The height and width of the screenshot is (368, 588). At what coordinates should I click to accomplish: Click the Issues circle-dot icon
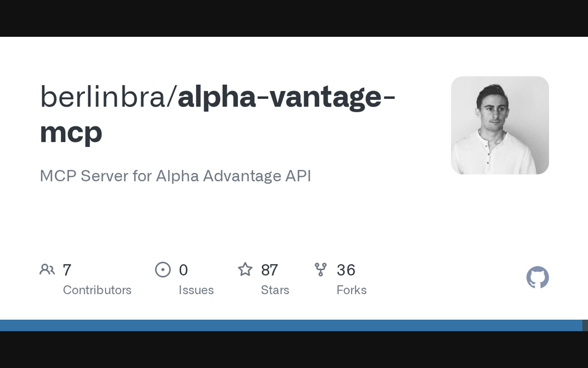(163, 270)
